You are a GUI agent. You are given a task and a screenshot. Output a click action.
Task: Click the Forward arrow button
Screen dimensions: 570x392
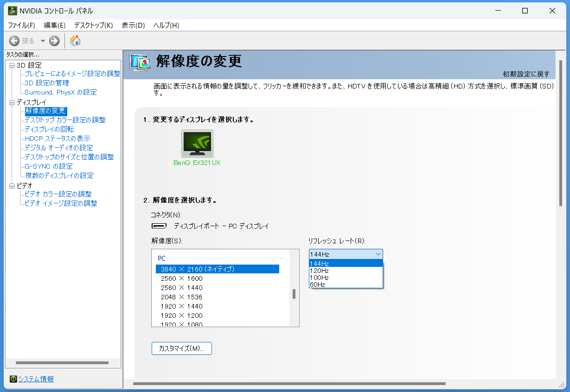[x=54, y=41]
